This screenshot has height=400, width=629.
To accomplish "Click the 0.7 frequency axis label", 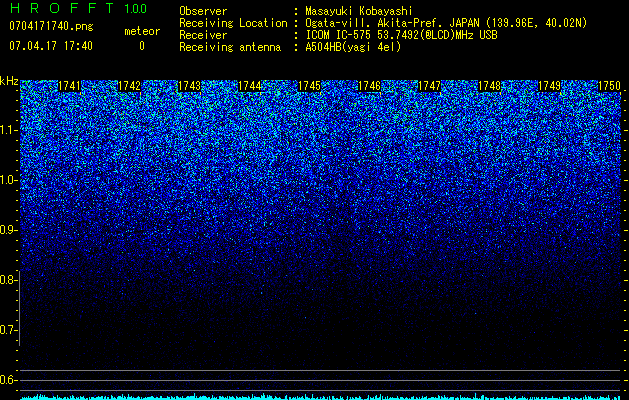I will [7, 330].
